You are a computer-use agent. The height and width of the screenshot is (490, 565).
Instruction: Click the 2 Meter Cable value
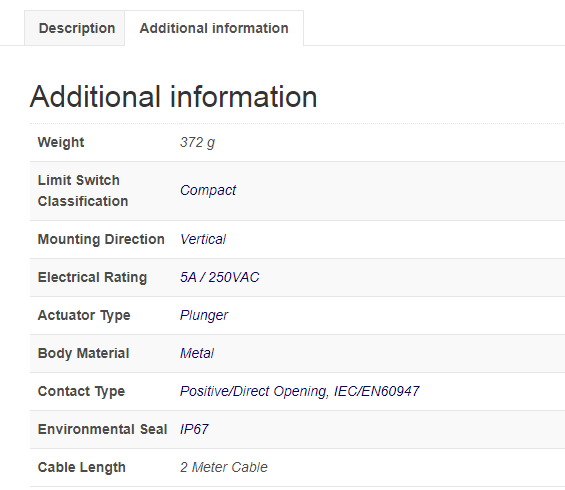pos(224,467)
